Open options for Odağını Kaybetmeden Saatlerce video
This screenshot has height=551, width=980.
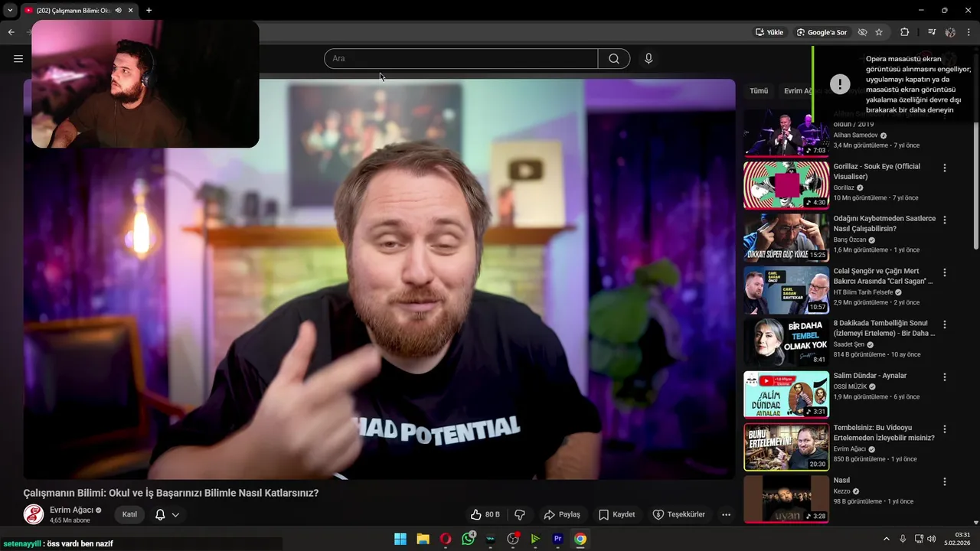click(x=945, y=220)
